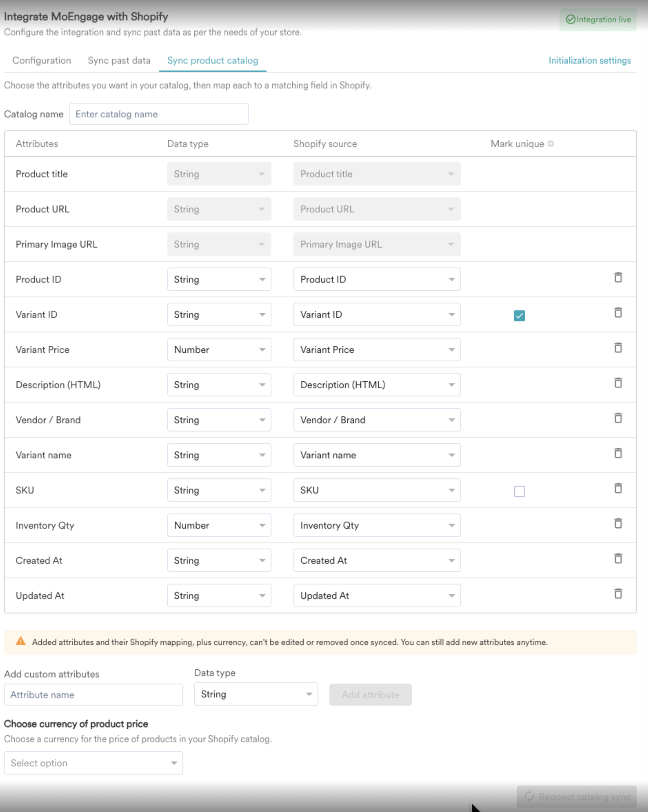
Task: Open Variant name Shopify source dropdown
Action: pos(377,455)
